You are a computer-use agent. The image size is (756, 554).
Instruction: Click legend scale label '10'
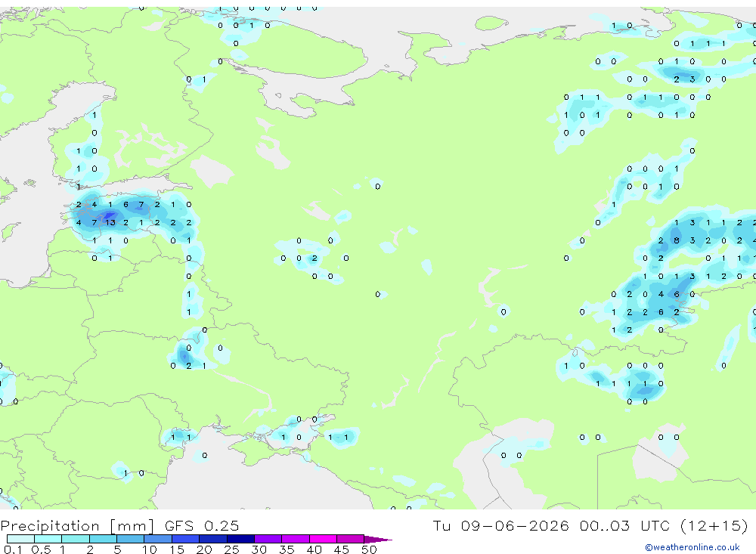pos(150,549)
